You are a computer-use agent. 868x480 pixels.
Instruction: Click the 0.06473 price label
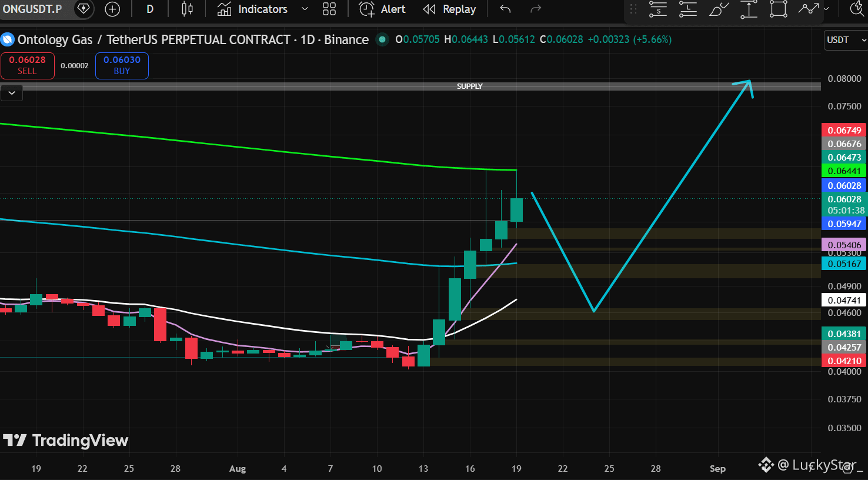844,158
